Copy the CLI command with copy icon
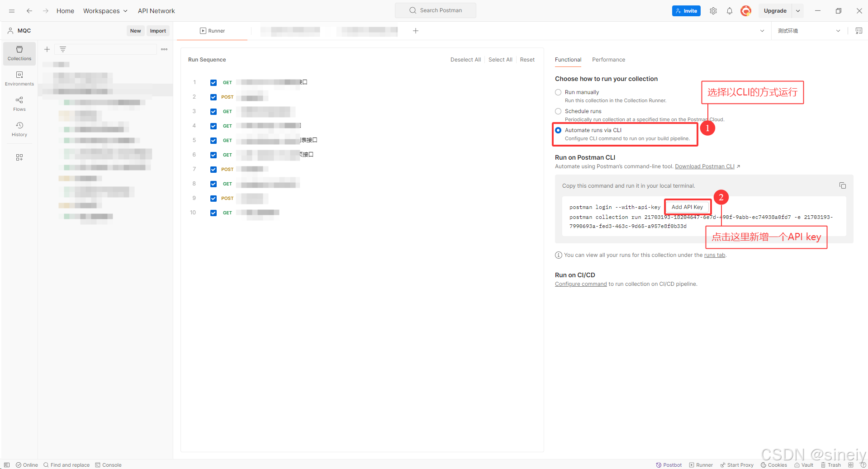This screenshot has height=469, width=868. click(842, 185)
